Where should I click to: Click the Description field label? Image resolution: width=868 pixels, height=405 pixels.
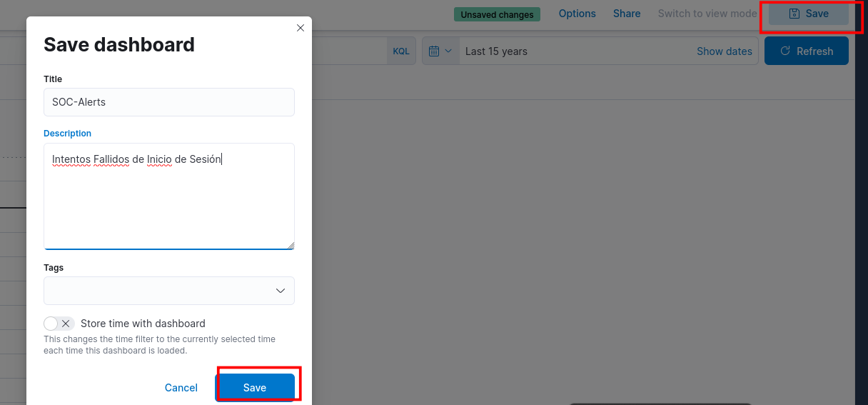[x=68, y=134]
